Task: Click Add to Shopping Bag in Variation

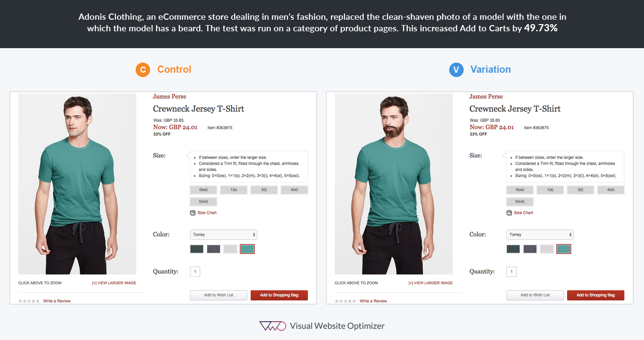Action: [x=595, y=295]
